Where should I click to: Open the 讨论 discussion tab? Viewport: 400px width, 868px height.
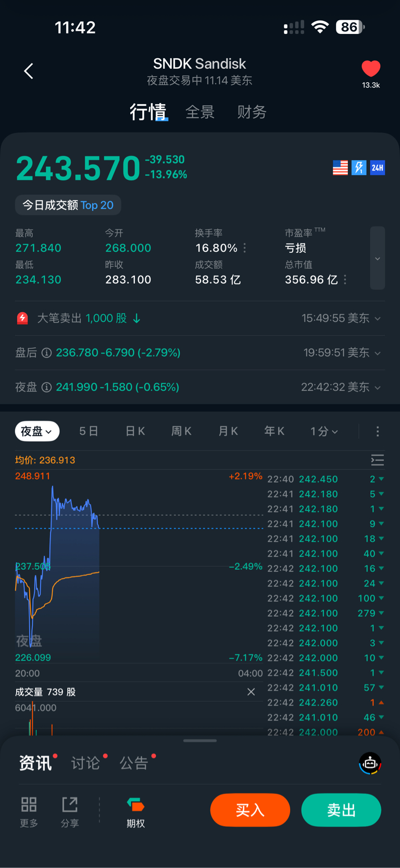click(86, 763)
